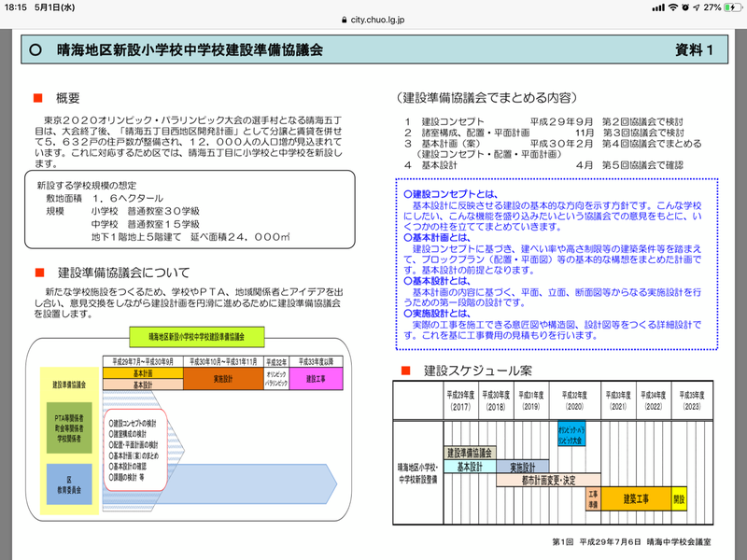This screenshot has width=747, height=560.
Task: Click the row label 晴海地区小学校・中学校新設整備
Action: click(417, 473)
